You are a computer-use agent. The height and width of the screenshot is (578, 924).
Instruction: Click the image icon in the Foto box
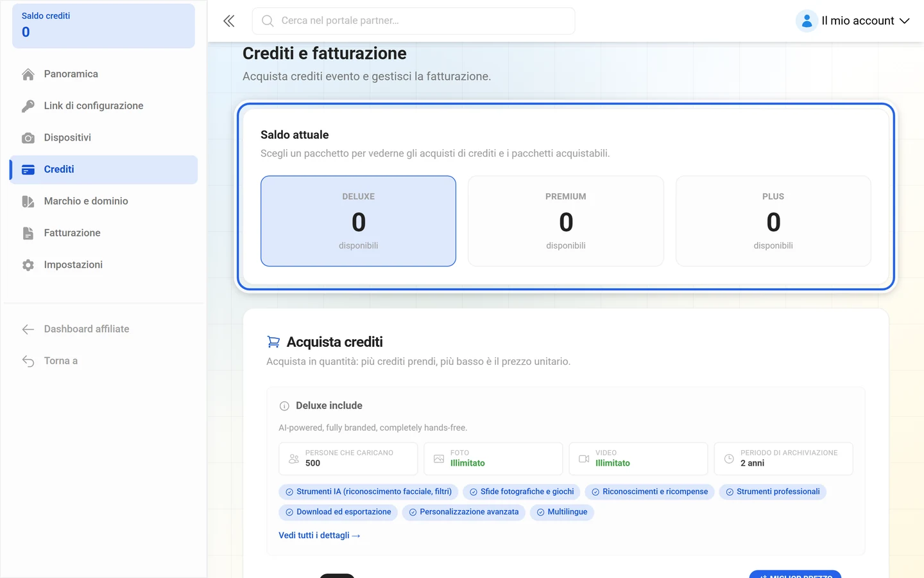coord(439,459)
